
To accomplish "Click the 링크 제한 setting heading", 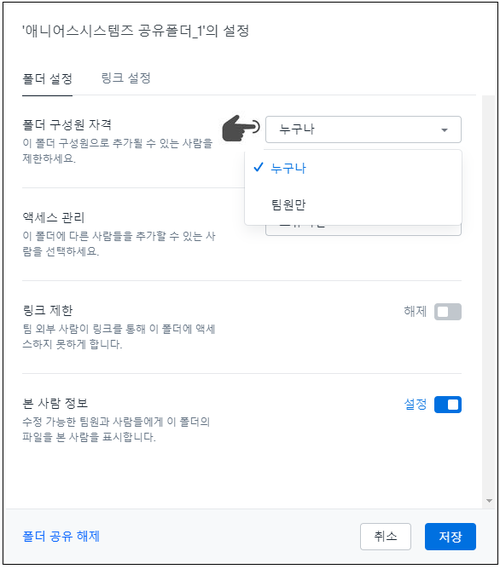I will click(x=48, y=311).
